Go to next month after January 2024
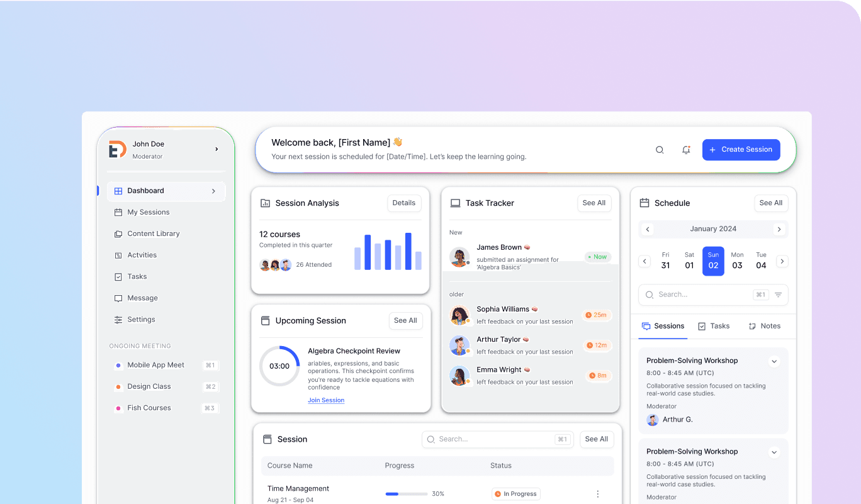Screen dimensions: 861x504 coord(779,230)
